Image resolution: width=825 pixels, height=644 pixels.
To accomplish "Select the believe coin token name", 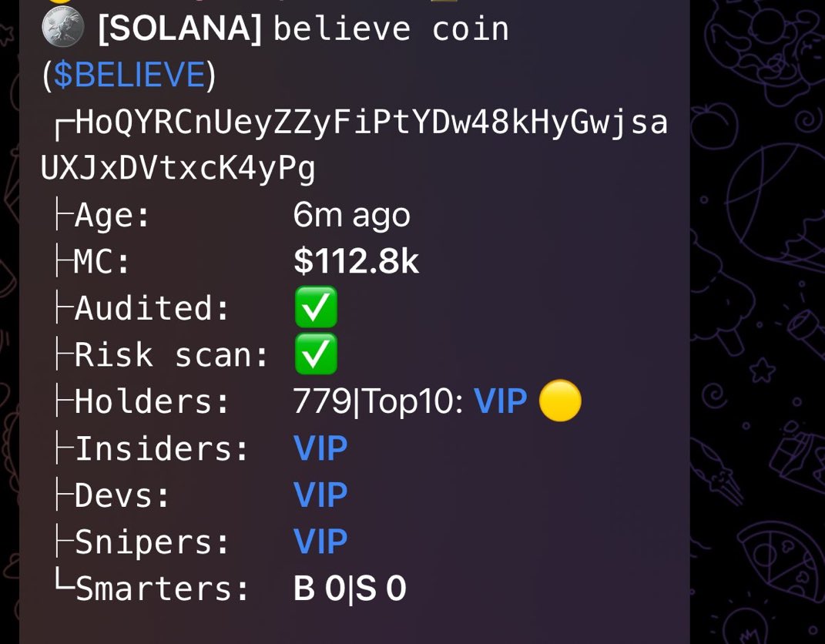I will pos(391,29).
